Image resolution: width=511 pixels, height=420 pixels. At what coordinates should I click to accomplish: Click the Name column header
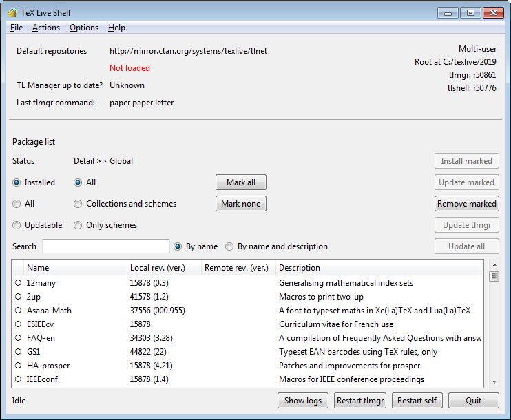(75, 268)
